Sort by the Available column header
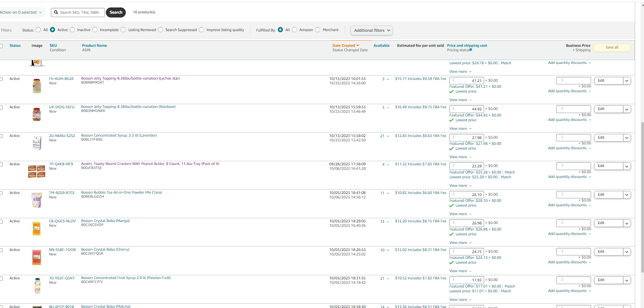Screen dimensions: 644x308 pos(382,46)
